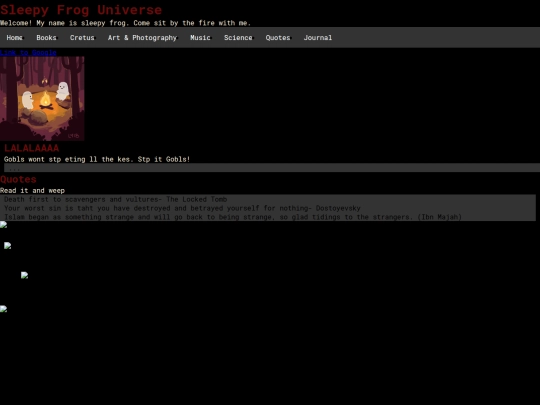
Task: Go to the Books page
Action: click(46, 38)
